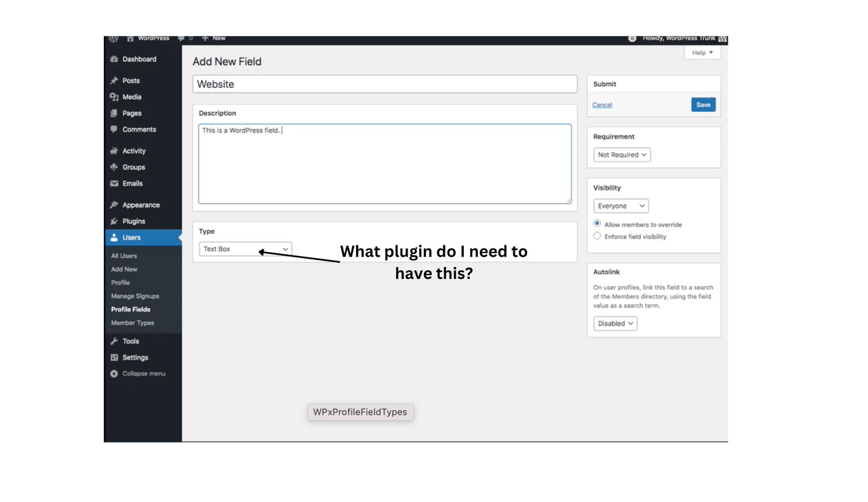Click the Appearance paintbrush icon
868x502 pixels.
click(x=114, y=205)
